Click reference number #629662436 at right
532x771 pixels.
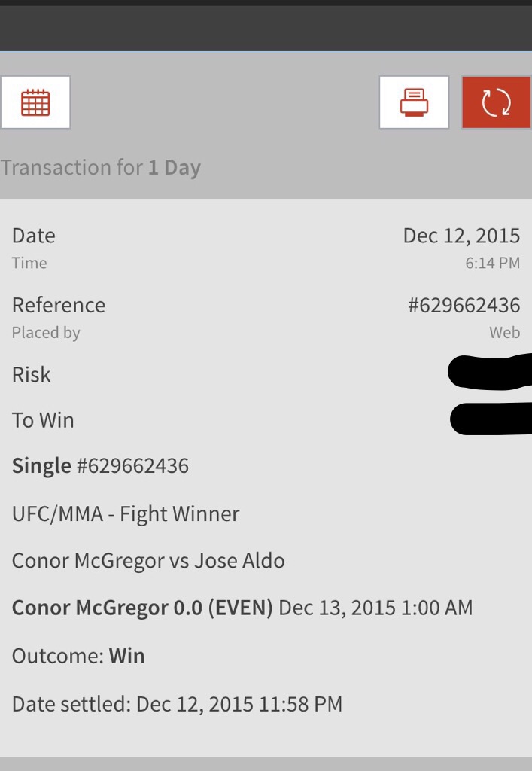pos(464,306)
